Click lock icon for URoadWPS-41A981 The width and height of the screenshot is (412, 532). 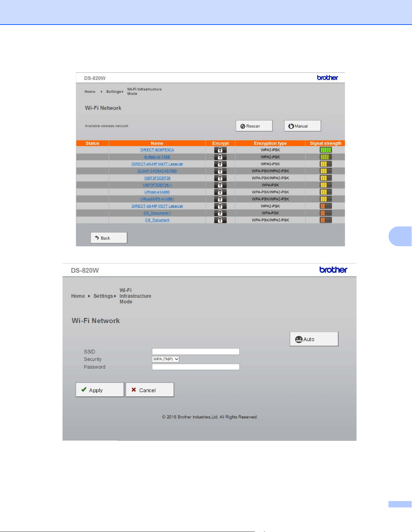point(220,199)
